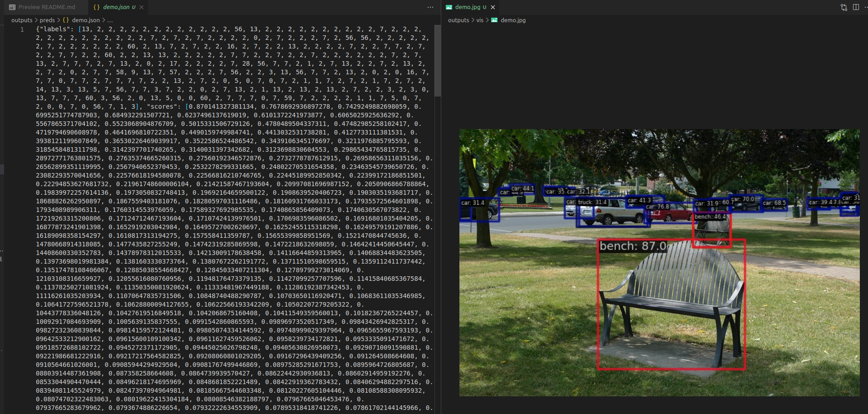Click the image file icon on the demo.jpg tab
868x414 pixels.
click(x=449, y=7)
